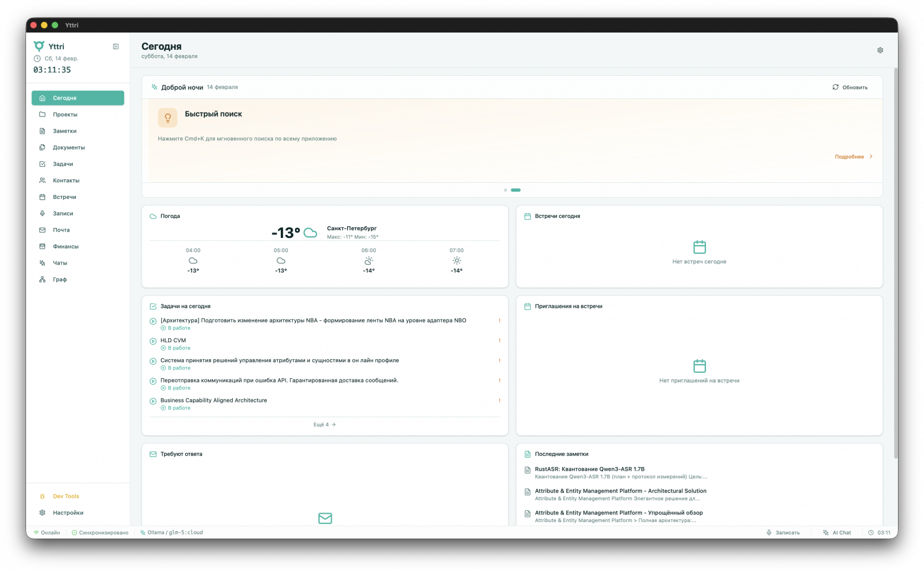Click the Онлайн connectivity icon in status bar
Screen dimensions: 924x573
[x=37, y=532]
